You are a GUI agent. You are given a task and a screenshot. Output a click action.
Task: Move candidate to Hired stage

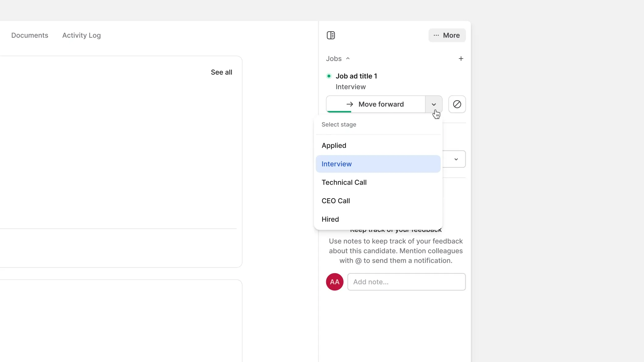[378, 219]
